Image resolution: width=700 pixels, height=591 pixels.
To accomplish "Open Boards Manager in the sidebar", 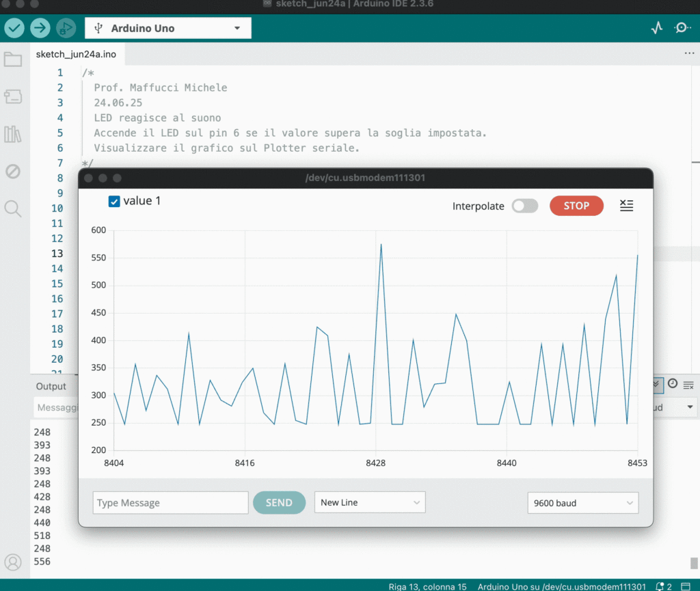I will click(13, 96).
